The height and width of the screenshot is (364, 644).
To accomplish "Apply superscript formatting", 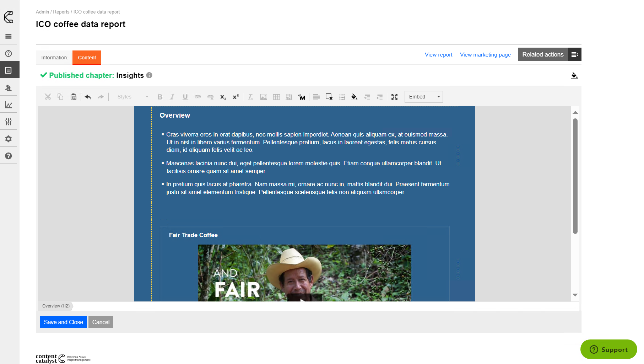I will pyautogui.click(x=236, y=97).
